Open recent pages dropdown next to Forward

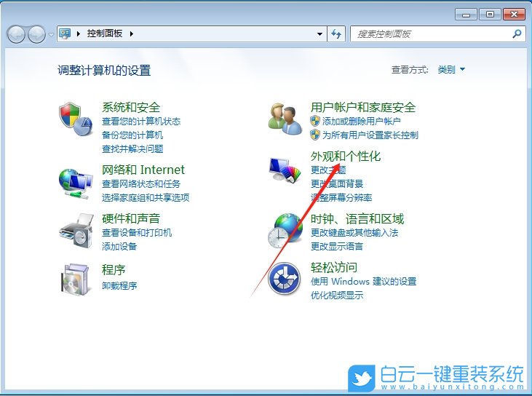coord(51,34)
